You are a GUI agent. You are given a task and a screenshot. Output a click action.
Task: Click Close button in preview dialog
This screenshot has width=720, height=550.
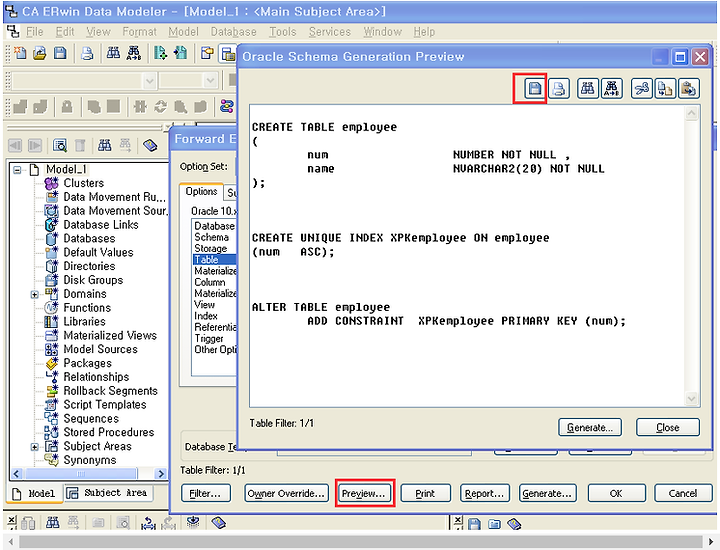click(668, 427)
